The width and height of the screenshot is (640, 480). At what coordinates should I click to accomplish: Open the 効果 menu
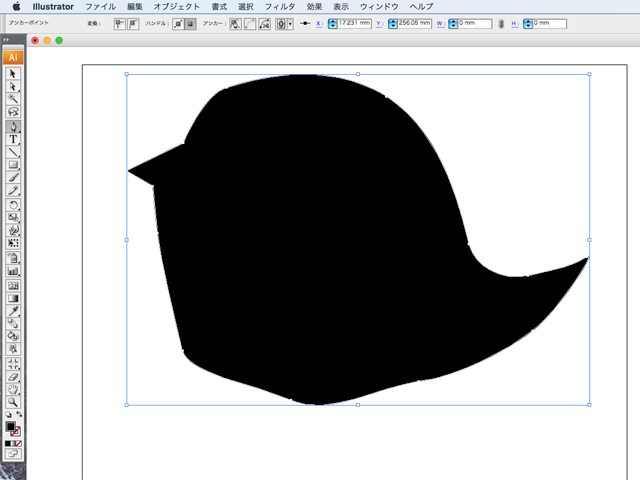coord(315,6)
